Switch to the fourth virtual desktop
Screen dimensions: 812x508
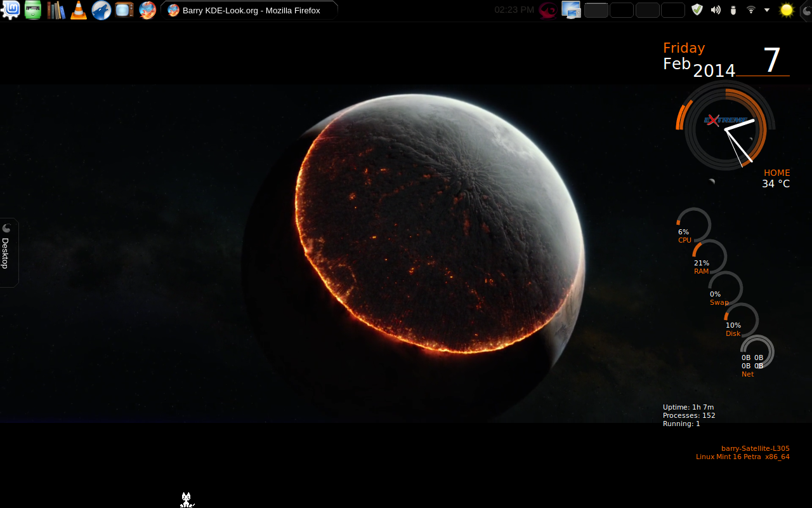click(x=673, y=10)
